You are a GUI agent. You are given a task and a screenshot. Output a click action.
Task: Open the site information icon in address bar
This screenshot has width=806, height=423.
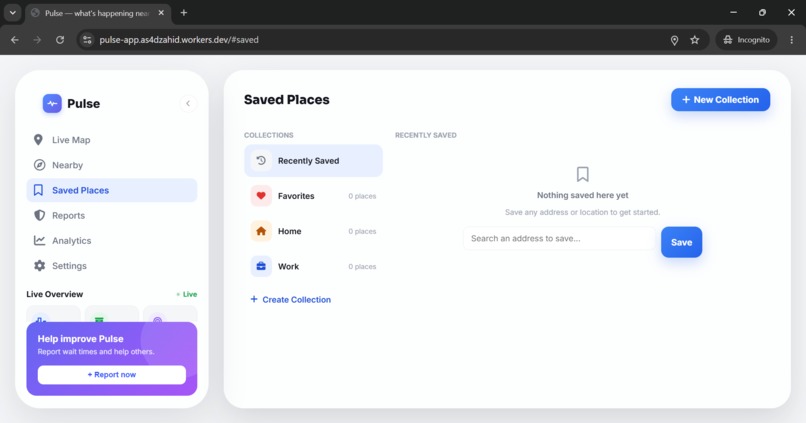(x=87, y=40)
